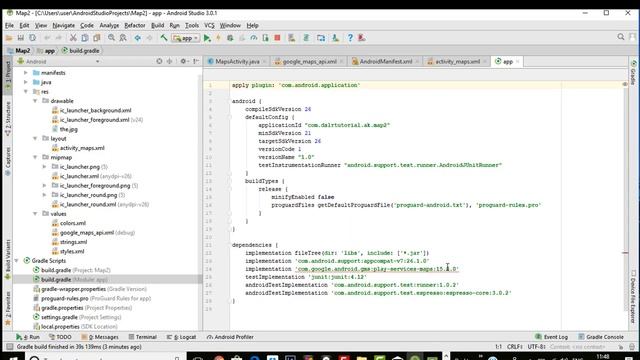
Task: Click the build.gradle breadcrumb
Action: pyautogui.click(x=80, y=51)
